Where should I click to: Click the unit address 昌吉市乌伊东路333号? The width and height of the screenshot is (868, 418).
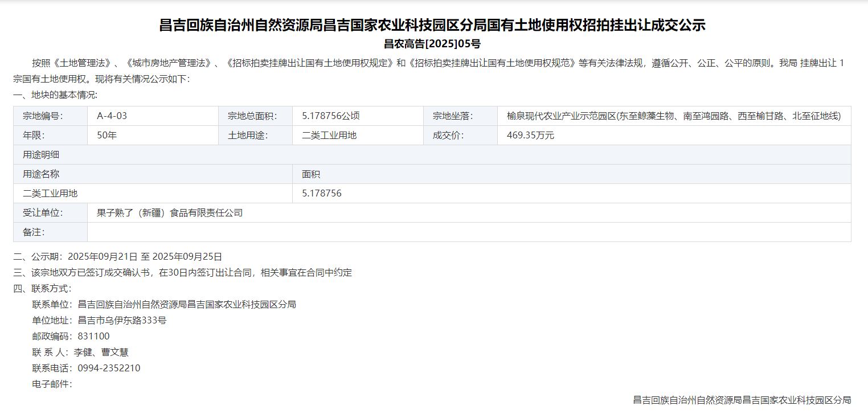point(122,321)
